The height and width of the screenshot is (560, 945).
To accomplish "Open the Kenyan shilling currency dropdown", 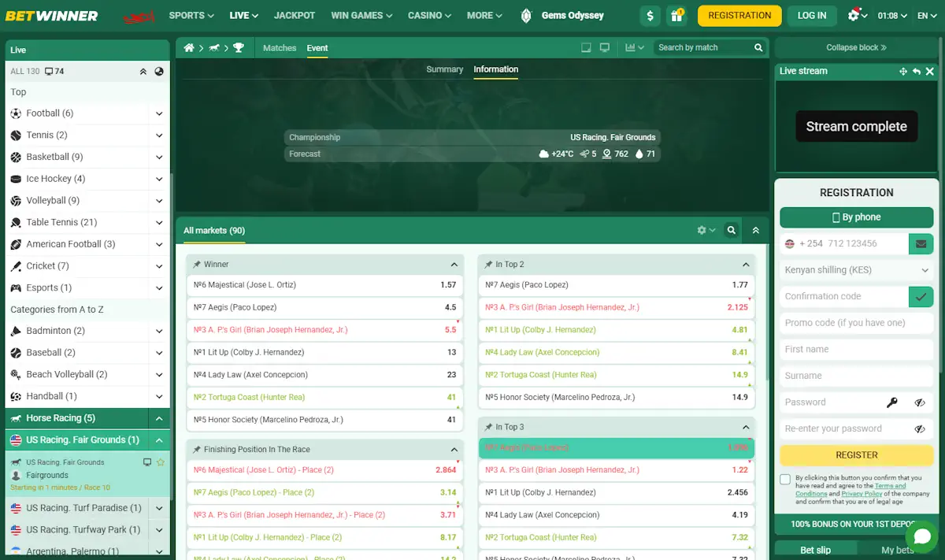I will (856, 269).
